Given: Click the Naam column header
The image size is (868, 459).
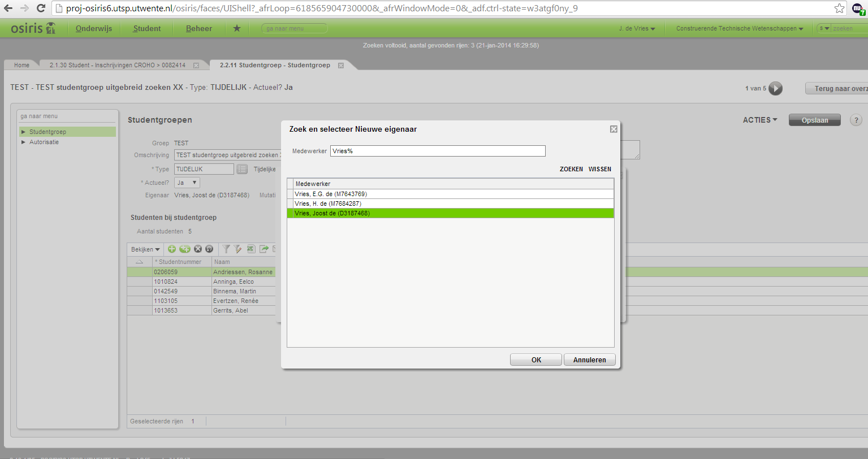Looking at the screenshot, I should coord(243,262).
